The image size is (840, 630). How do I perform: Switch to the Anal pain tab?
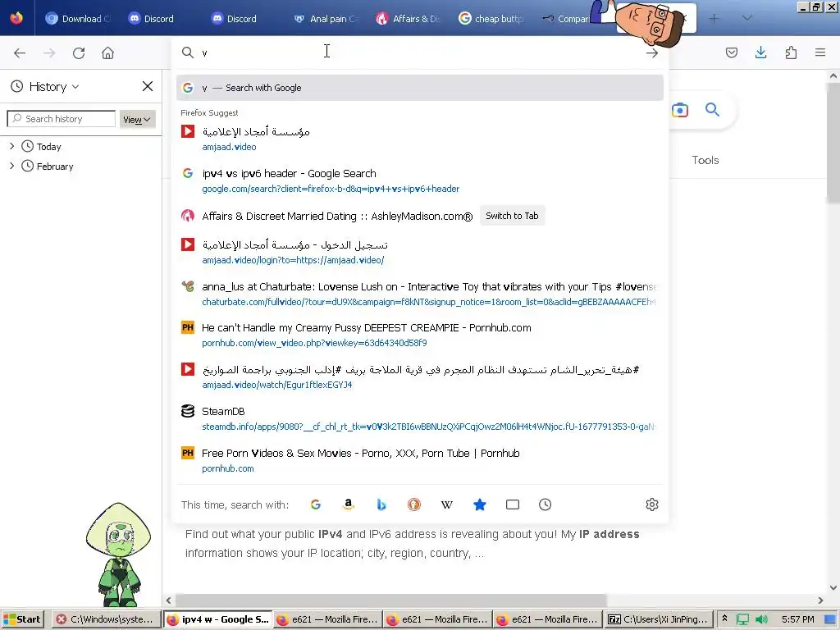pyautogui.click(x=324, y=19)
